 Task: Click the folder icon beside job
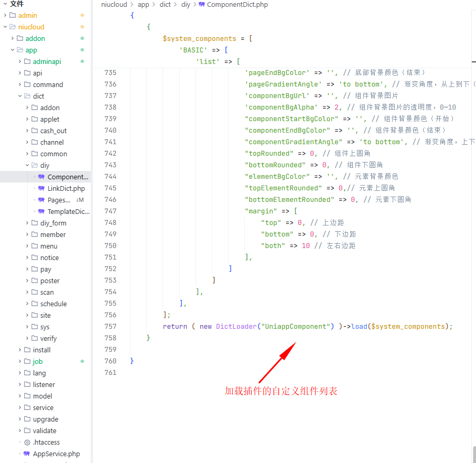point(27,362)
